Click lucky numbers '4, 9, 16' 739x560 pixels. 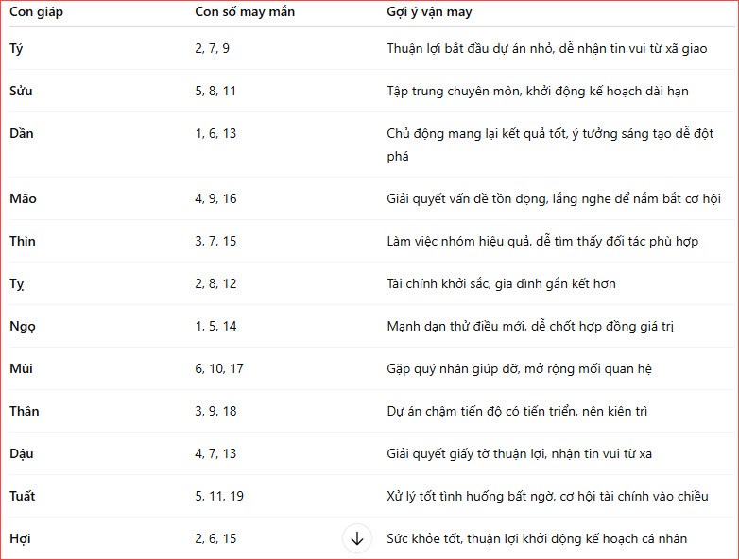click(215, 198)
